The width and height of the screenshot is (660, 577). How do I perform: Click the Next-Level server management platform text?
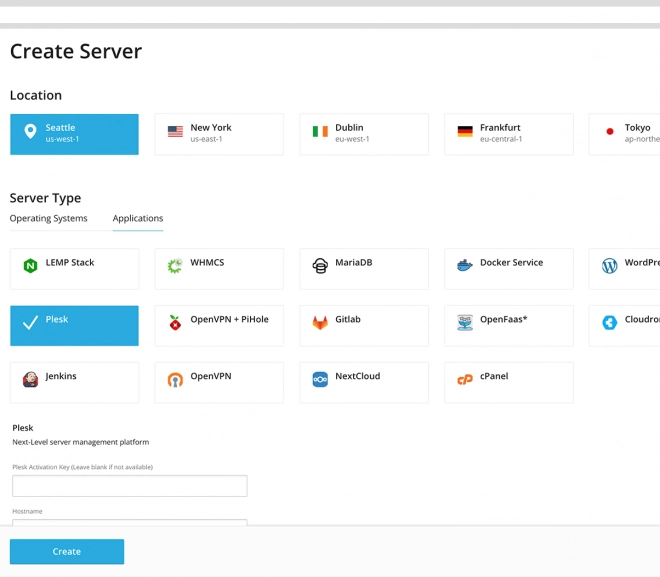81,442
